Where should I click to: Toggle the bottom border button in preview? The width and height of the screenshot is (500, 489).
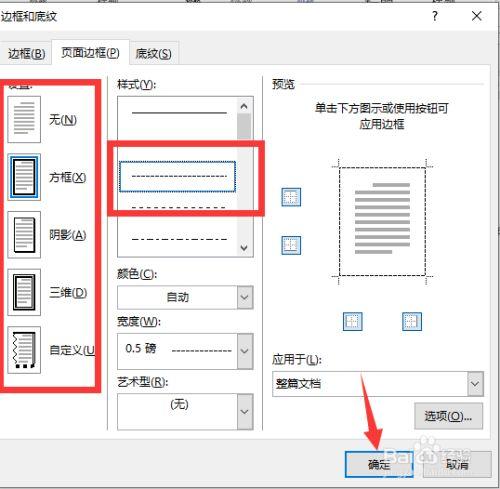(291, 245)
